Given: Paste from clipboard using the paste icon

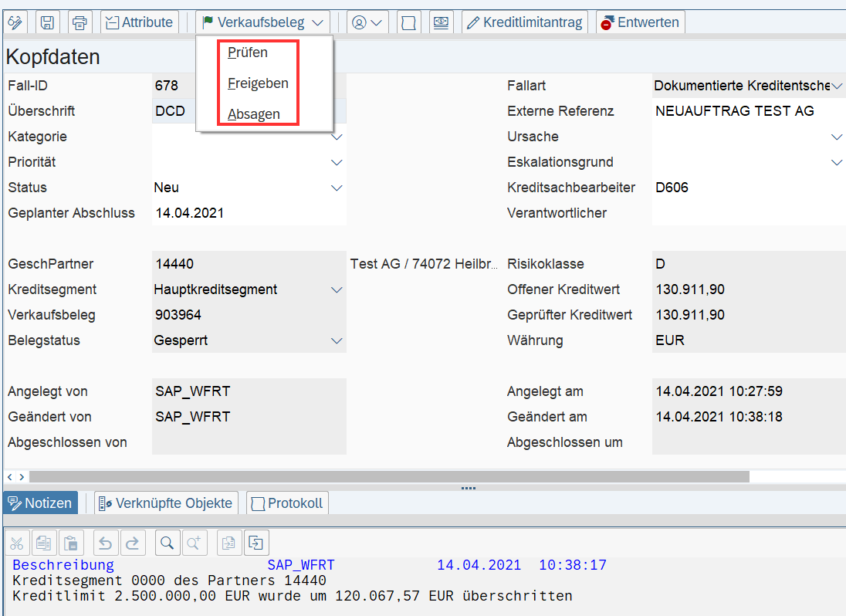Looking at the screenshot, I should 71,542.
